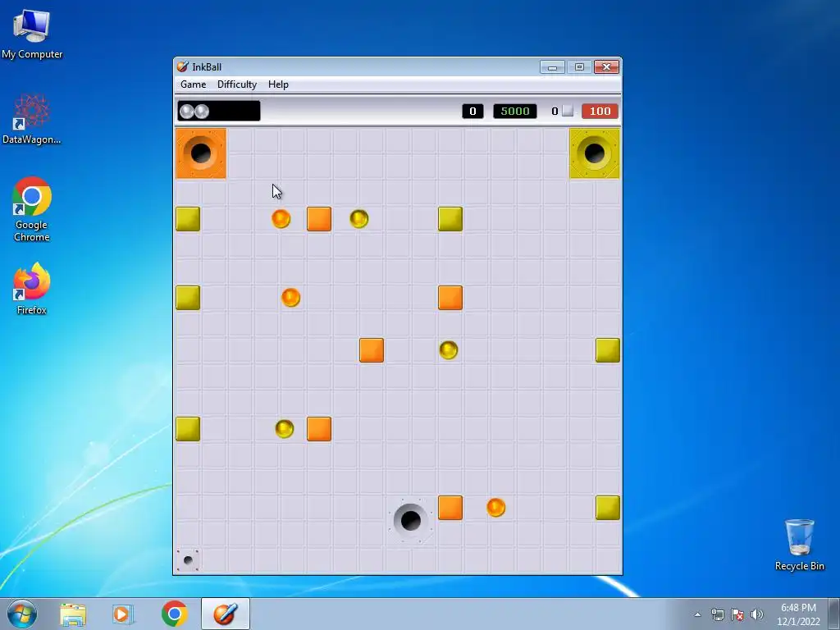Click the InkBall title bar icon
The image size is (840, 630).
tap(183, 67)
